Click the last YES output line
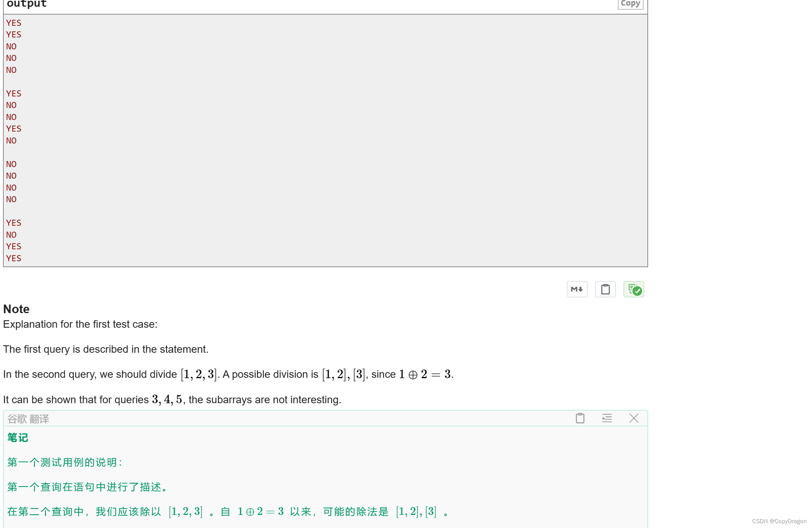The height and width of the screenshot is (528, 812). (x=14, y=258)
